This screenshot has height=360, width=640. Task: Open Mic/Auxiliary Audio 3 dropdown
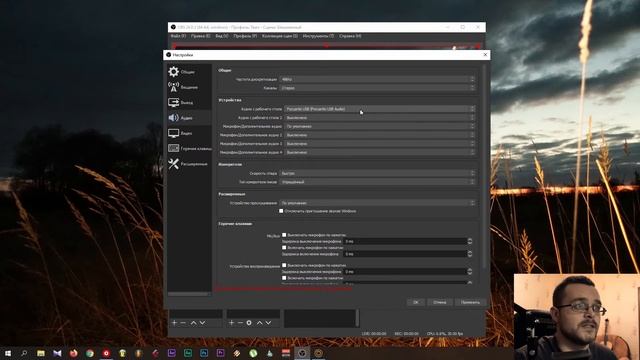(x=380, y=144)
